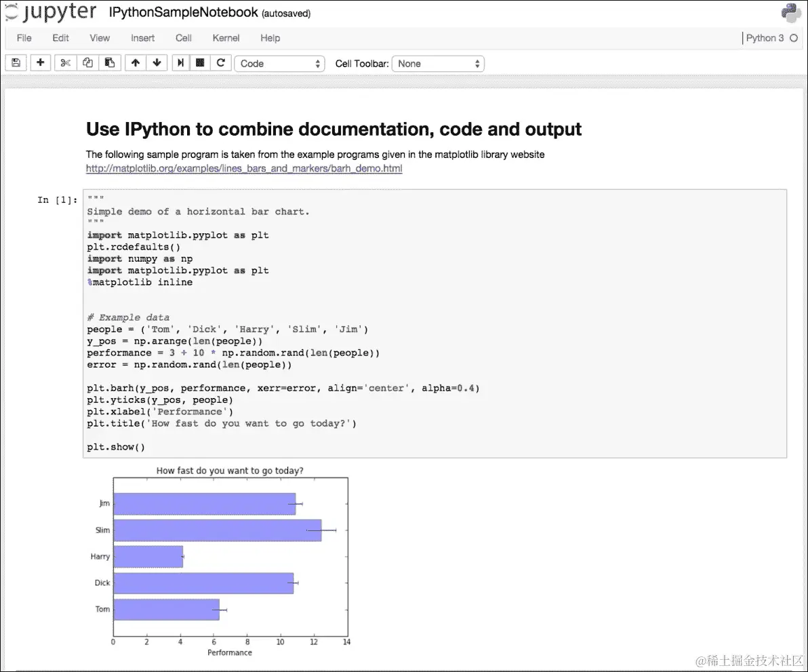Open the Kernel menu

[226, 38]
